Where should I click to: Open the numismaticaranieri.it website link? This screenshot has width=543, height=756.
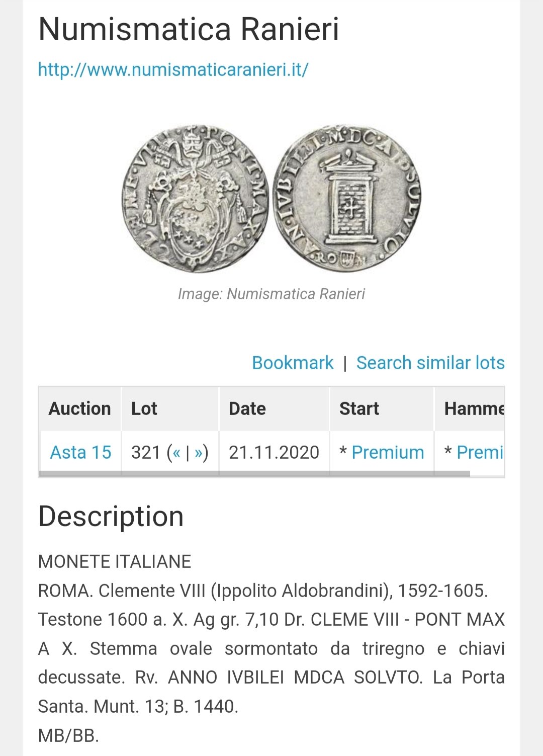[173, 69]
